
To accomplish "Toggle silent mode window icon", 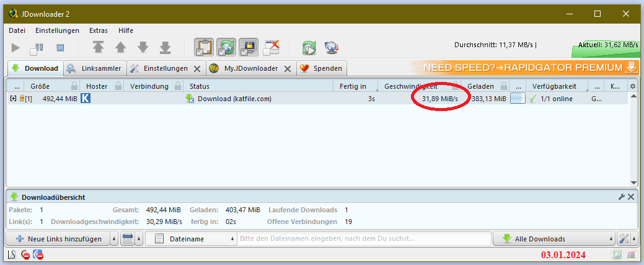I will coord(271,47).
